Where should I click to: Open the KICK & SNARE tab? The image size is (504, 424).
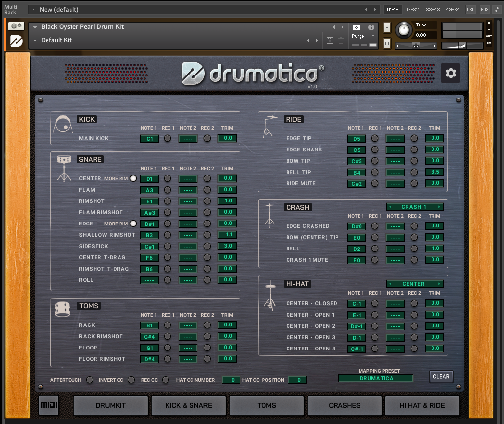click(189, 405)
